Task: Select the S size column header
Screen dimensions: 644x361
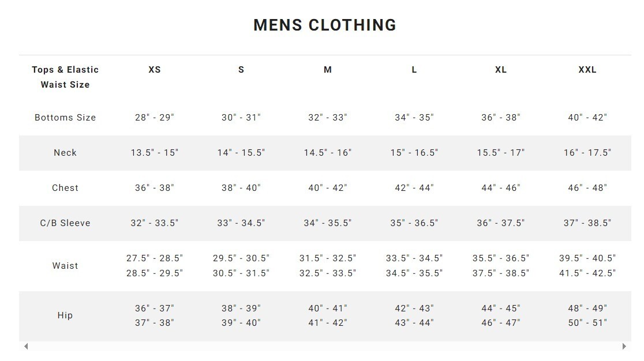Action: click(x=241, y=70)
